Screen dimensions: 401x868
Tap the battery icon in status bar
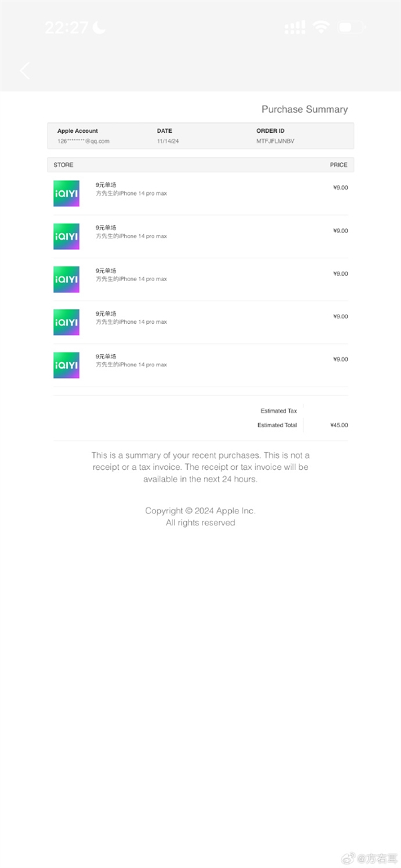coord(352,28)
